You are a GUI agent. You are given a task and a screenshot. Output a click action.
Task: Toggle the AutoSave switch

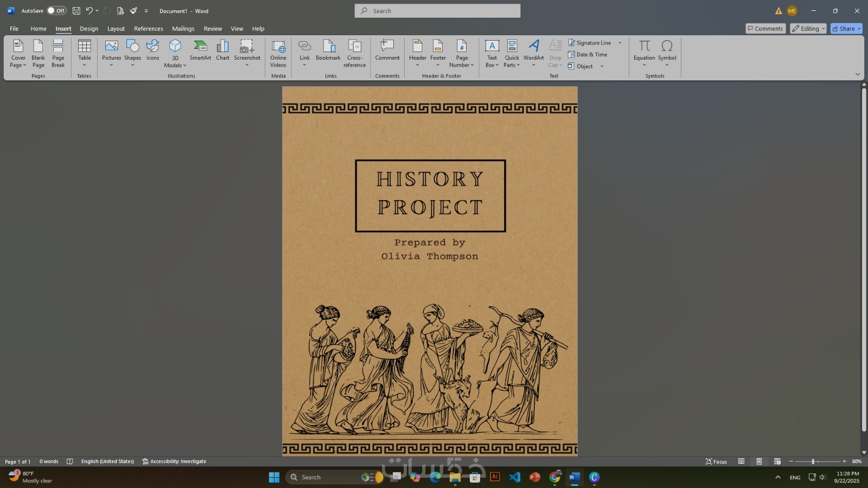tap(56, 11)
